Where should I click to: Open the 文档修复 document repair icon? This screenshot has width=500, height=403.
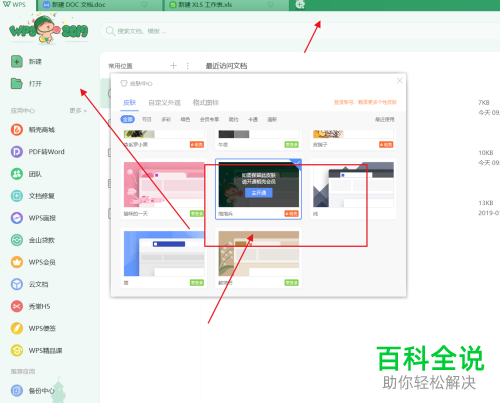tap(17, 196)
